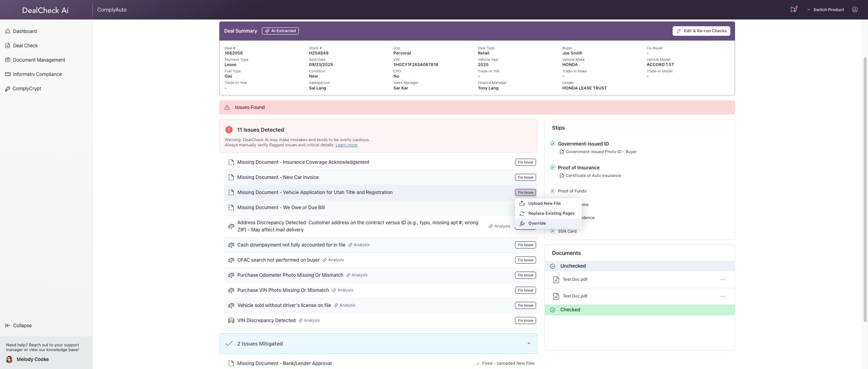Click the SSN Card unchecked status mark
The width and height of the screenshot is (868, 369).
(552, 231)
